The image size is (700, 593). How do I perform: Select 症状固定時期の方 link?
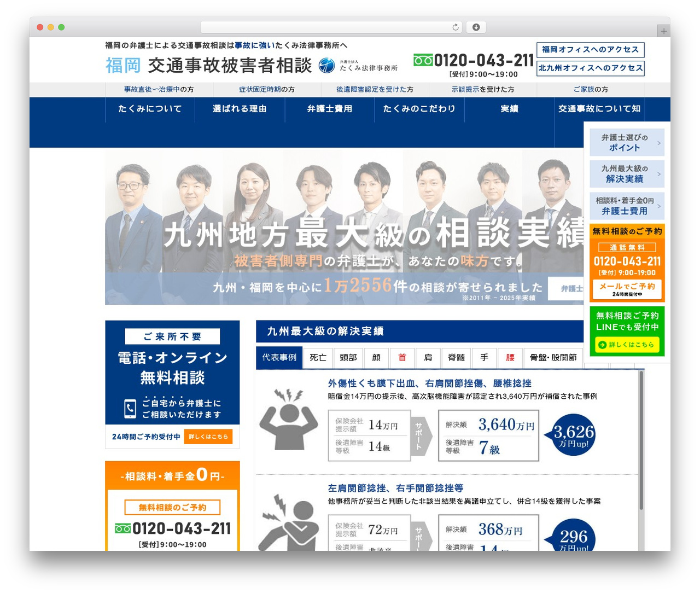[267, 89]
